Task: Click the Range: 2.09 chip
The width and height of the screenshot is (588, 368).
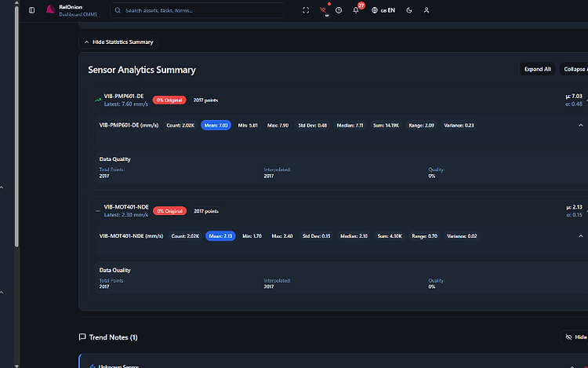Action: click(421, 126)
